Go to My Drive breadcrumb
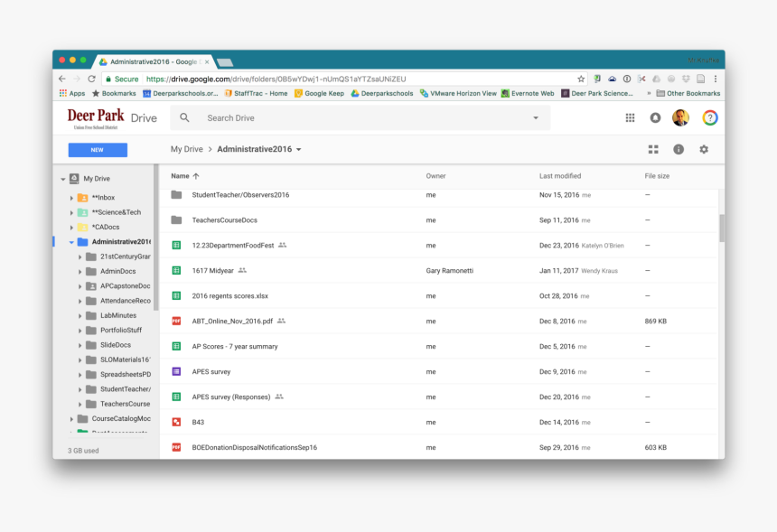The image size is (777, 532). (187, 149)
